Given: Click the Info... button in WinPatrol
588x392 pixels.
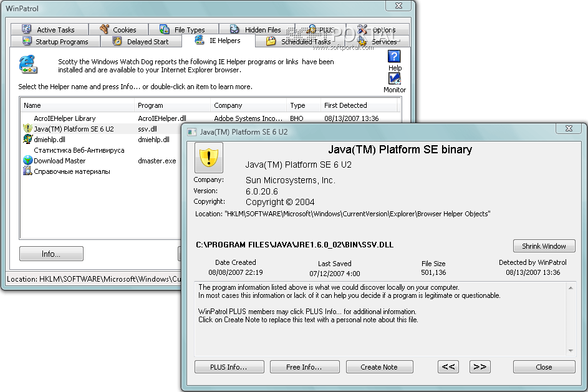Looking at the screenshot, I should click(x=51, y=254).
